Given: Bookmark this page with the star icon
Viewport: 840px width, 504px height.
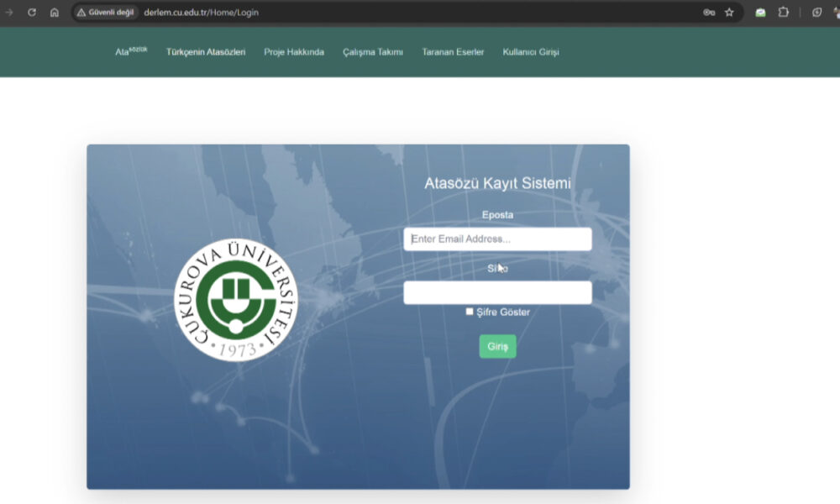Looking at the screenshot, I should (729, 13).
